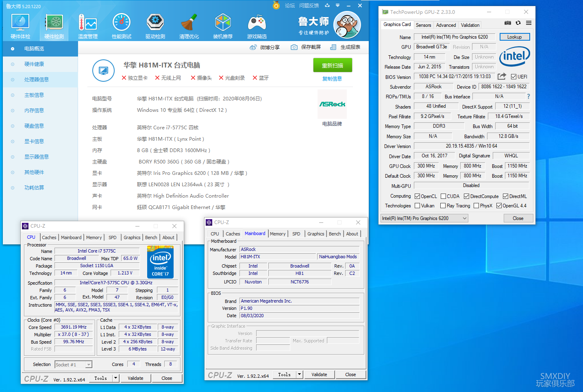
Task: Toggle the DirectML checkbox
Action: (x=505, y=196)
